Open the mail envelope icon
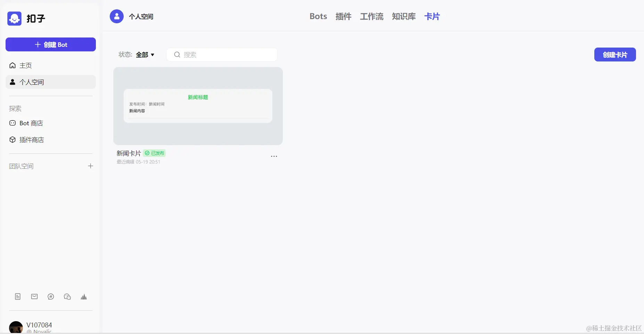Image resolution: width=644 pixels, height=334 pixels. click(34, 297)
